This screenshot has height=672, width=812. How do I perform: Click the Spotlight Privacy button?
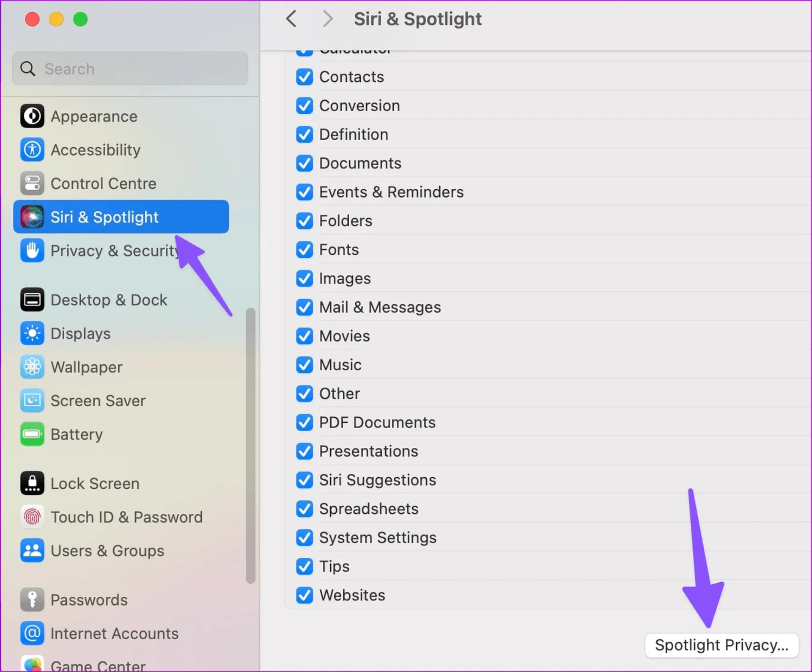(721, 645)
